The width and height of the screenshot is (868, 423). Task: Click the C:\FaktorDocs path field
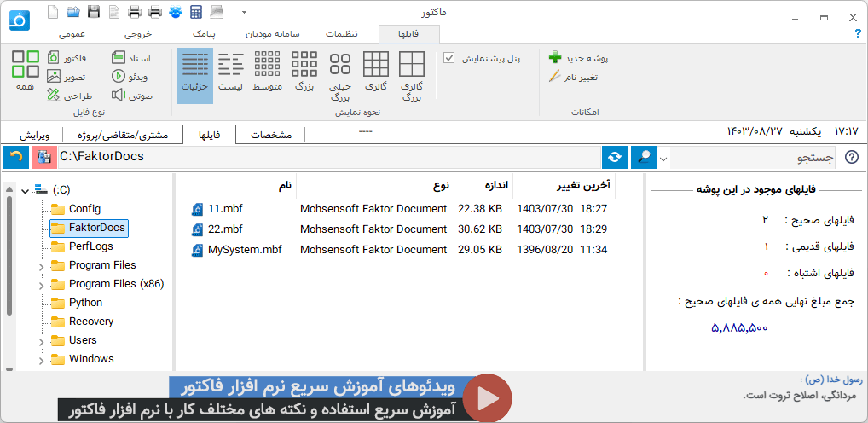pyautogui.click(x=329, y=157)
